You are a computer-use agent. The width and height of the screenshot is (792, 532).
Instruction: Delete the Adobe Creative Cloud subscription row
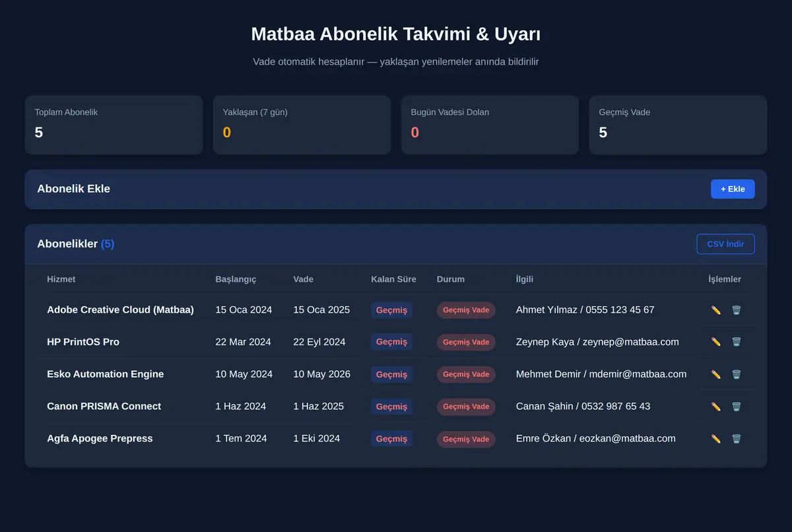click(x=737, y=310)
